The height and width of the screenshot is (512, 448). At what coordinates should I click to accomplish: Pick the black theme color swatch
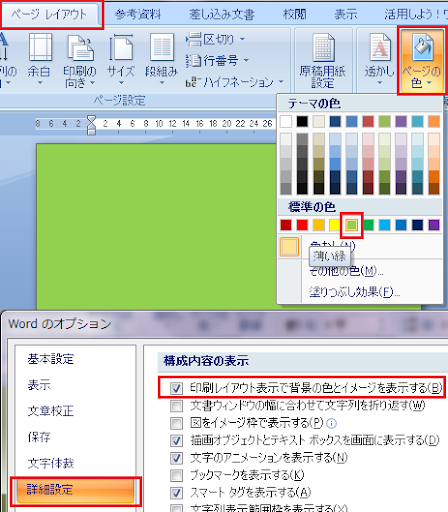pyautogui.click(x=302, y=122)
